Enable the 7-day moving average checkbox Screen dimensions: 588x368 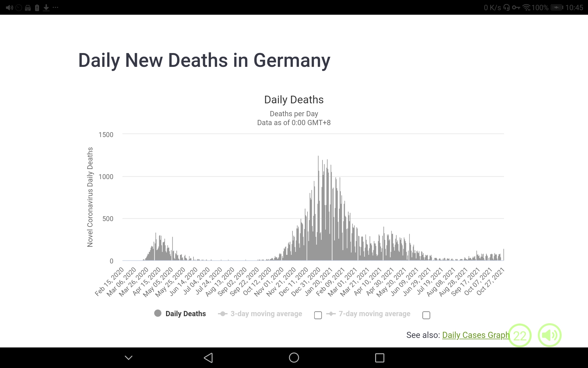[x=426, y=315]
